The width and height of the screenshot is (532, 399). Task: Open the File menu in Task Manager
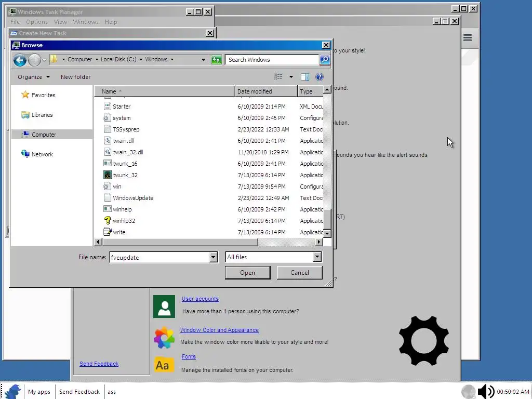tap(15, 22)
